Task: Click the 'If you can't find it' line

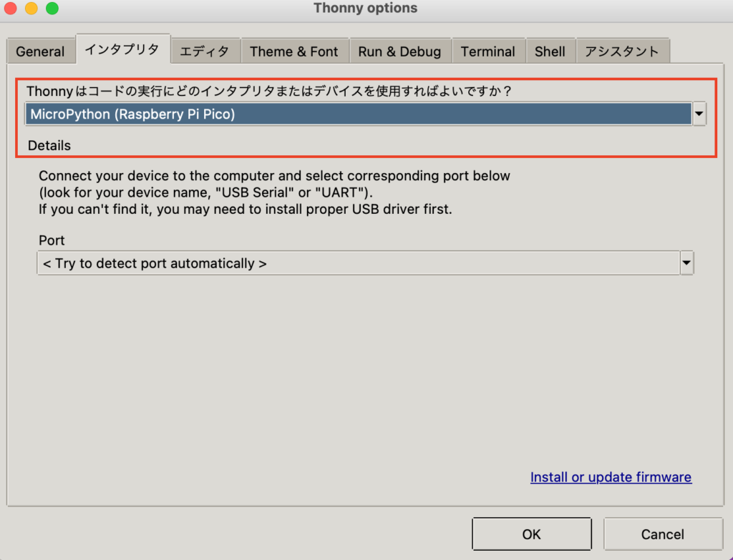Action: point(245,210)
